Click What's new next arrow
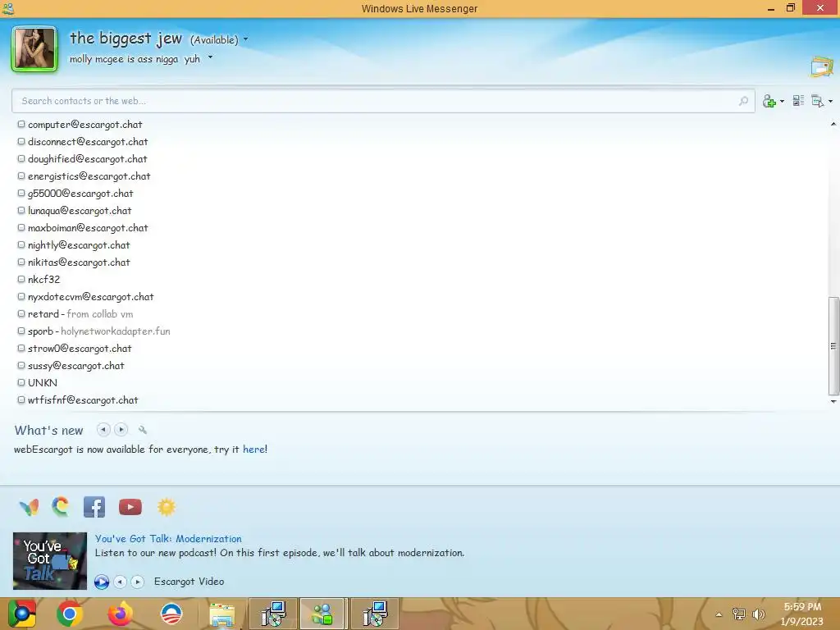The height and width of the screenshot is (630, 840). click(121, 430)
